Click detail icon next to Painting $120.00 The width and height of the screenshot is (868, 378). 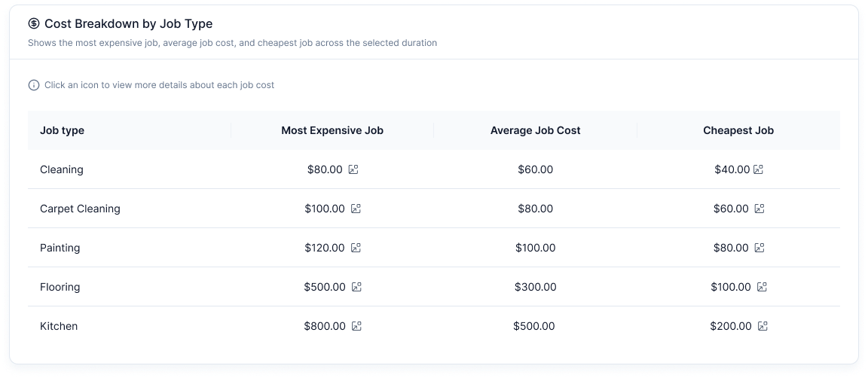click(356, 248)
